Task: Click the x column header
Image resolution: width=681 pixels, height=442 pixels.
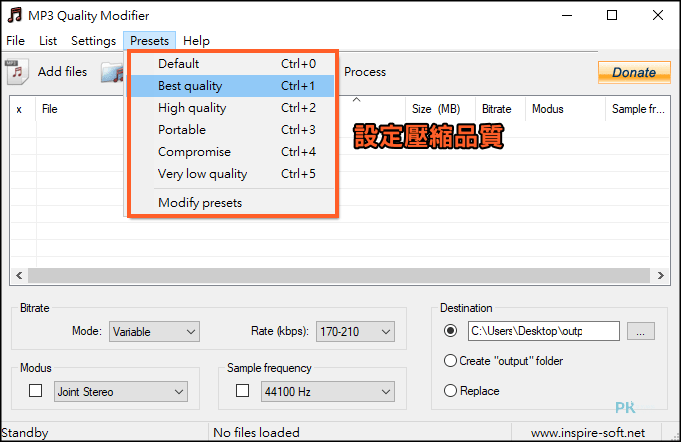Action: tap(19, 109)
